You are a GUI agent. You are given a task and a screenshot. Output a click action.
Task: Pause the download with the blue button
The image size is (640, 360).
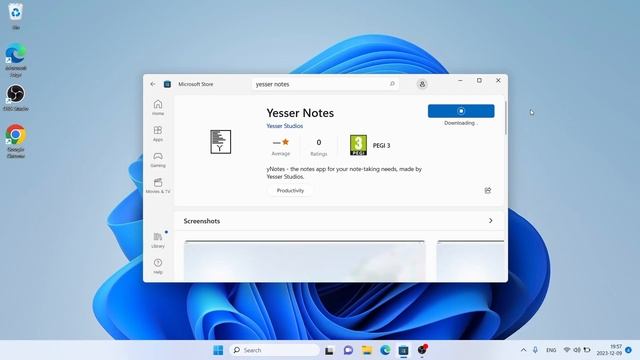point(461,111)
